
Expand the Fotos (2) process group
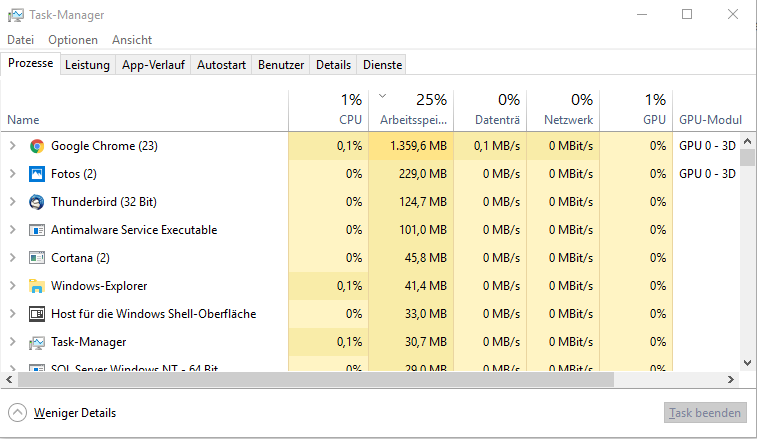[13, 174]
